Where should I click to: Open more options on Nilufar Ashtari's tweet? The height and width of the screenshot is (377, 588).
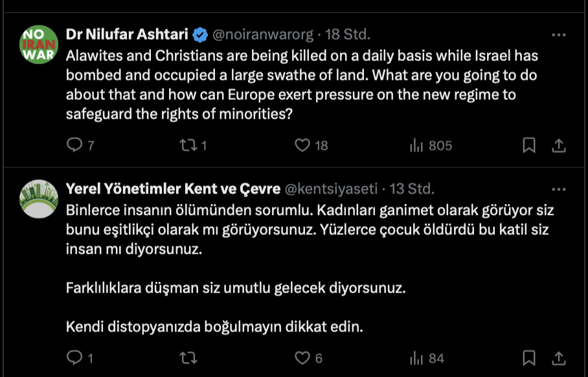558,34
